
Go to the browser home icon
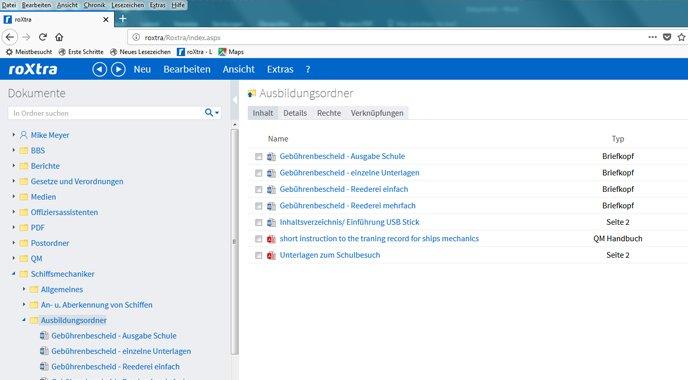click(59, 37)
